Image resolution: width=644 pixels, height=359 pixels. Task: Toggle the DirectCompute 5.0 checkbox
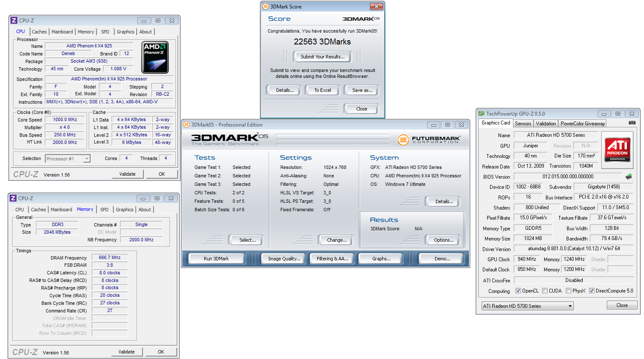[592, 291]
